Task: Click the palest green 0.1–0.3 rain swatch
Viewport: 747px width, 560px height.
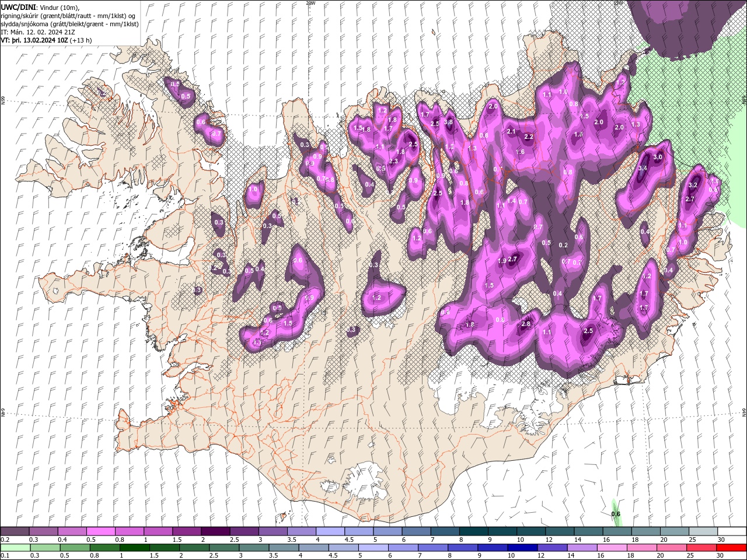Action: [15, 548]
